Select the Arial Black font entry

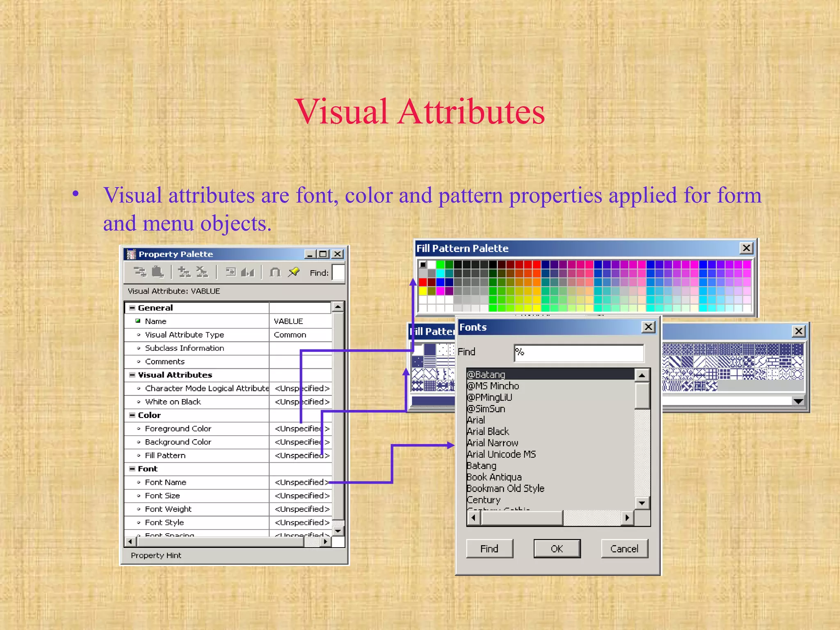488,431
